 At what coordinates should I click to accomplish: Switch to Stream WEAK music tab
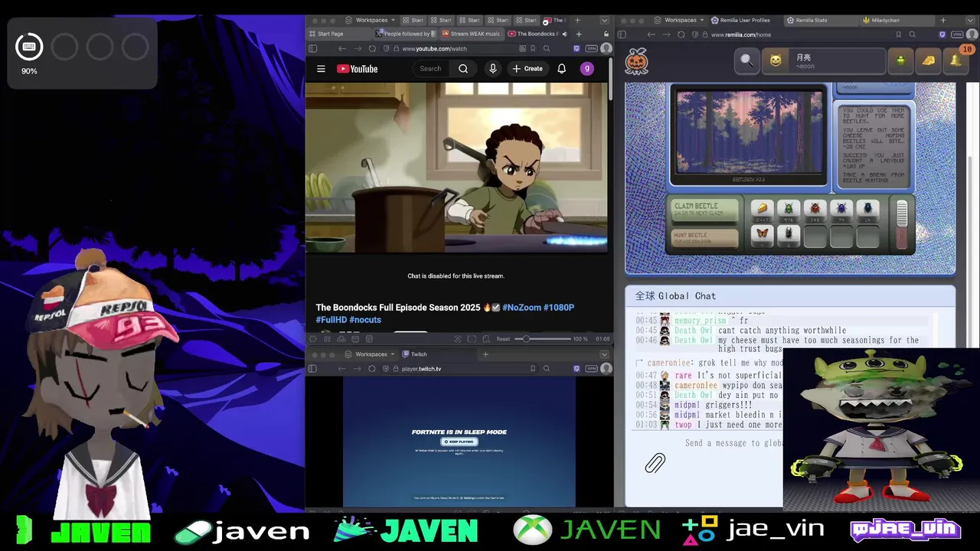pyautogui.click(x=471, y=34)
